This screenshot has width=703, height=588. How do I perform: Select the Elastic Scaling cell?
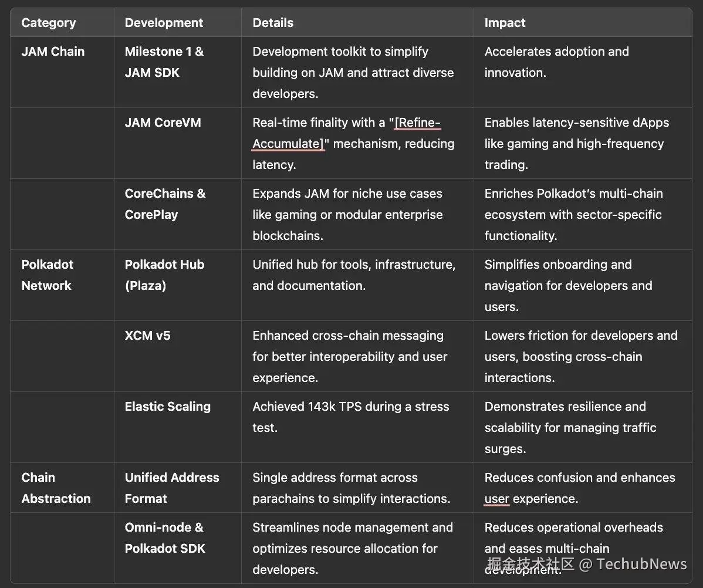point(167,407)
